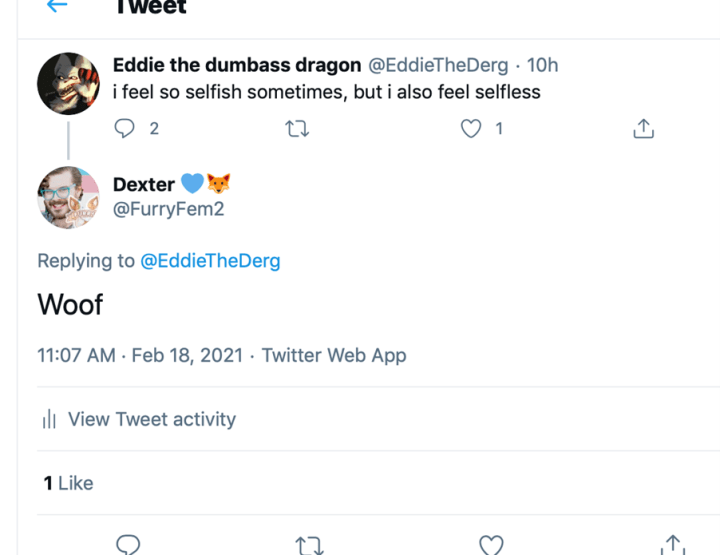Like Dexter's Woof tweet
Screen dimensions: 720x555
(x=491, y=545)
